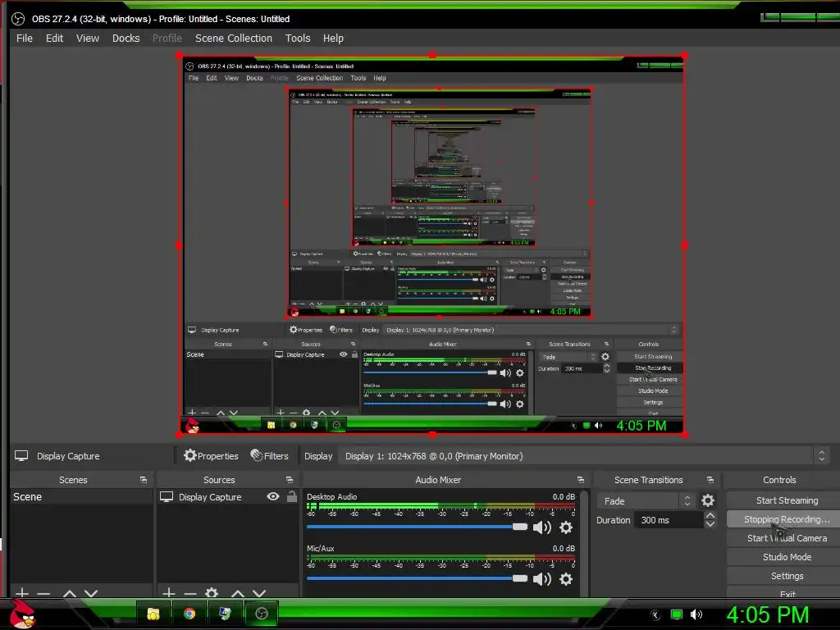Mute the Mic/Aux speaker icon
The image size is (840, 630).
[541, 578]
